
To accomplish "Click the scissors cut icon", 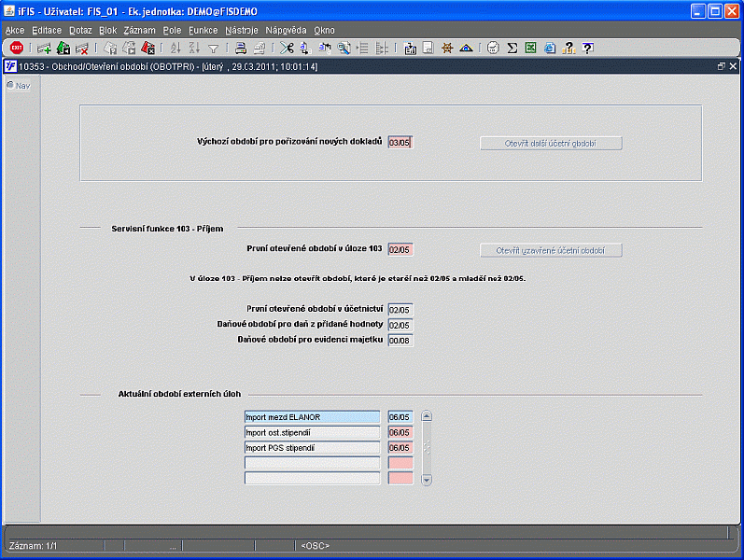I will [x=287, y=48].
